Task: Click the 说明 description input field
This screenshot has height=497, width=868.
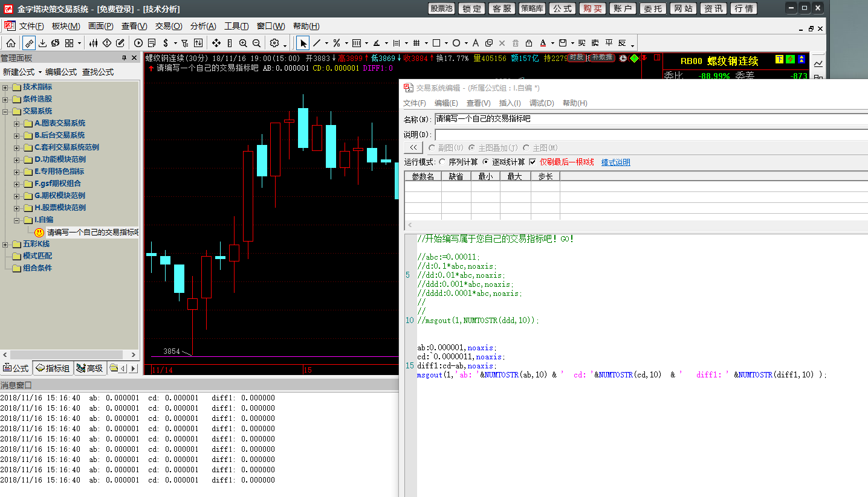Action: click(651, 135)
